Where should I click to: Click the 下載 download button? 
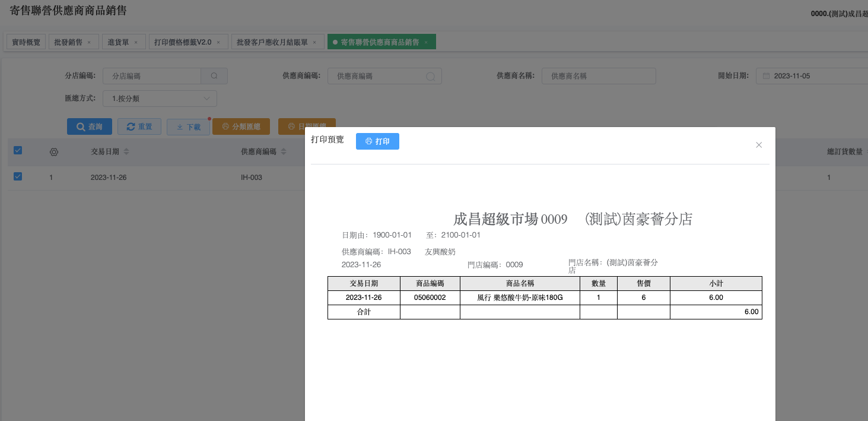coord(189,127)
